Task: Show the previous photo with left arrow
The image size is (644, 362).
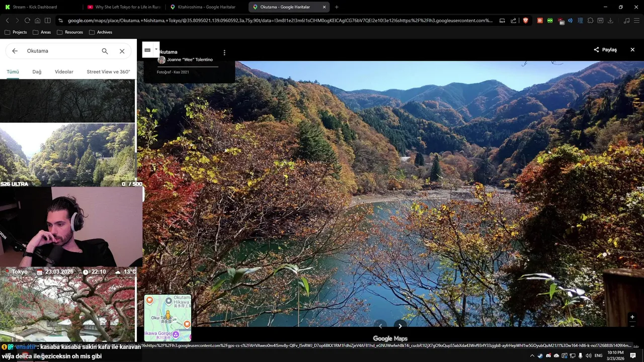Action: pos(380,326)
